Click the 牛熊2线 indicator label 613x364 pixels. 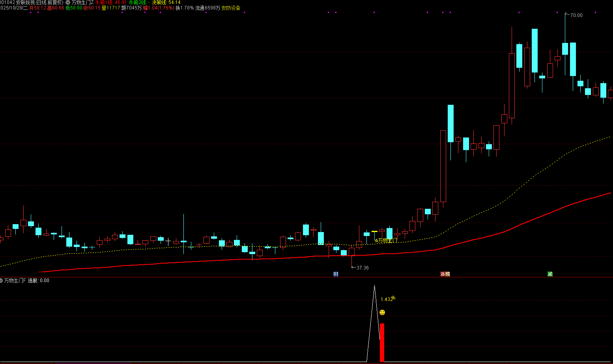click(x=138, y=2)
